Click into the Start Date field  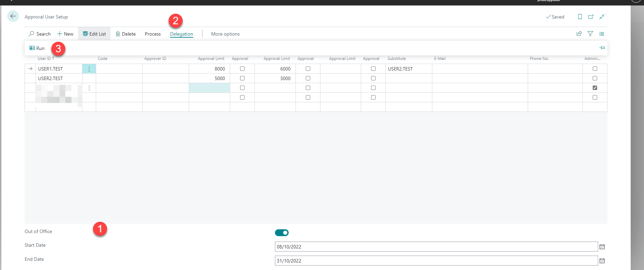point(436,247)
